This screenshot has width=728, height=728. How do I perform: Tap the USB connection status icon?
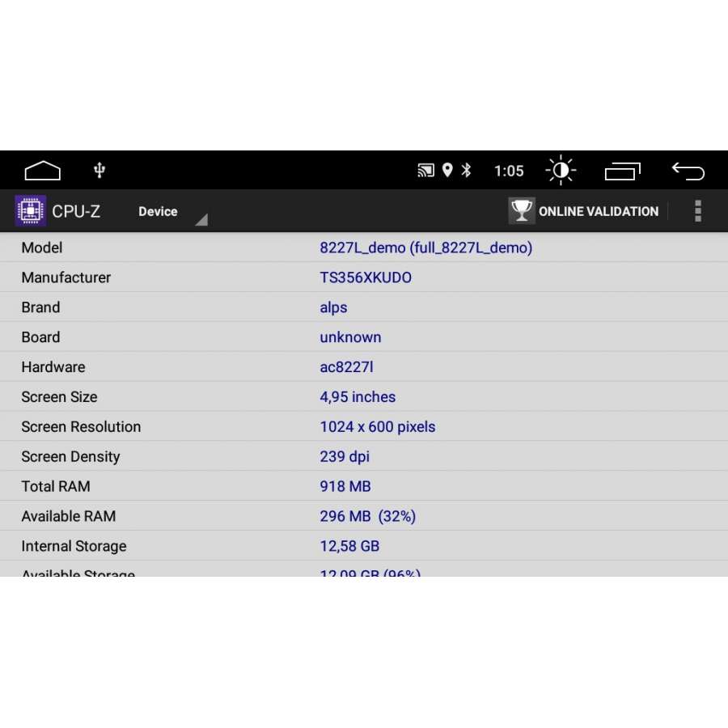pos(99,171)
